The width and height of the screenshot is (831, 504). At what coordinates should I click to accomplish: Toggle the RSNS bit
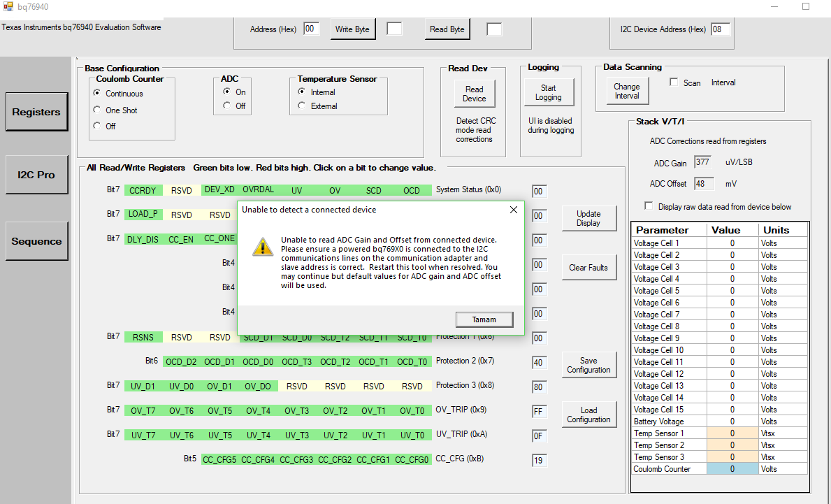pos(143,337)
